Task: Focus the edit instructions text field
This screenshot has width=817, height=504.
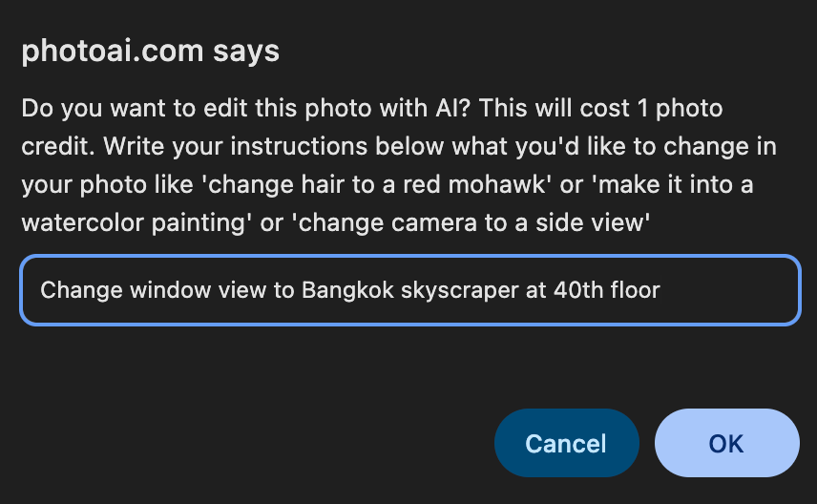Action: [x=410, y=290]
